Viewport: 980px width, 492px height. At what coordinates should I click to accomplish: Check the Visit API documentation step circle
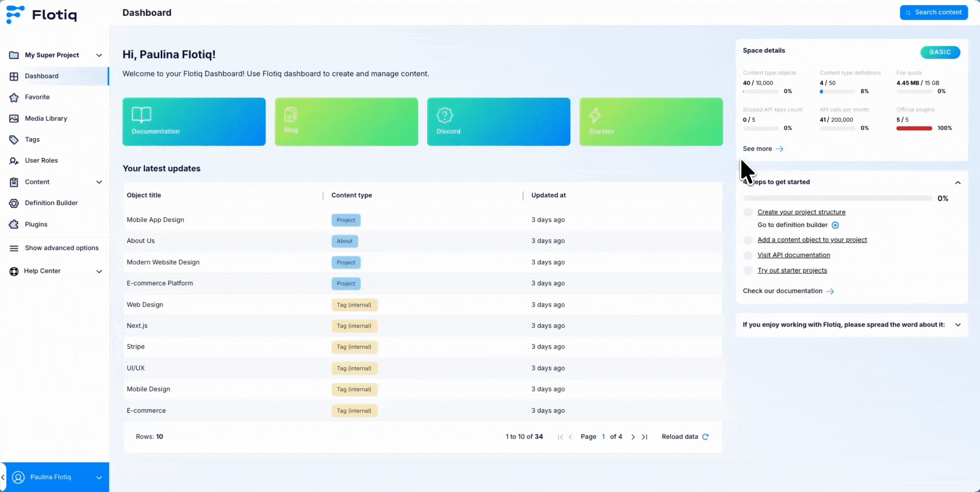[748, 255]
